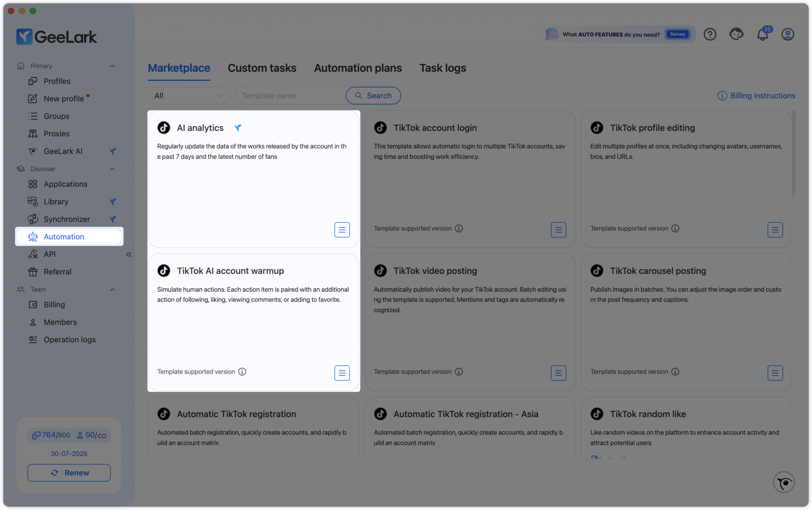
Task: Open details list icon on TikTok video posting card
Action: tap(558, 373)
